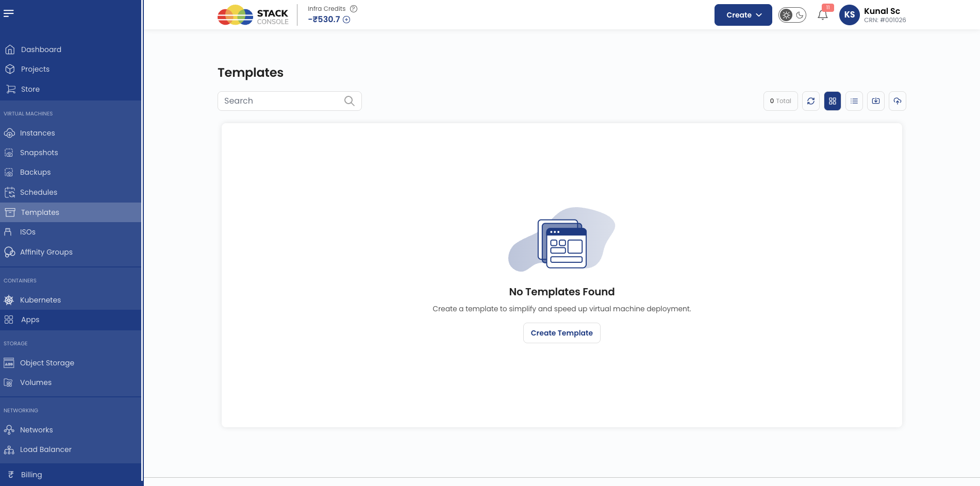Open Infra Credits help tooltip icon

[x=354, y=9]
